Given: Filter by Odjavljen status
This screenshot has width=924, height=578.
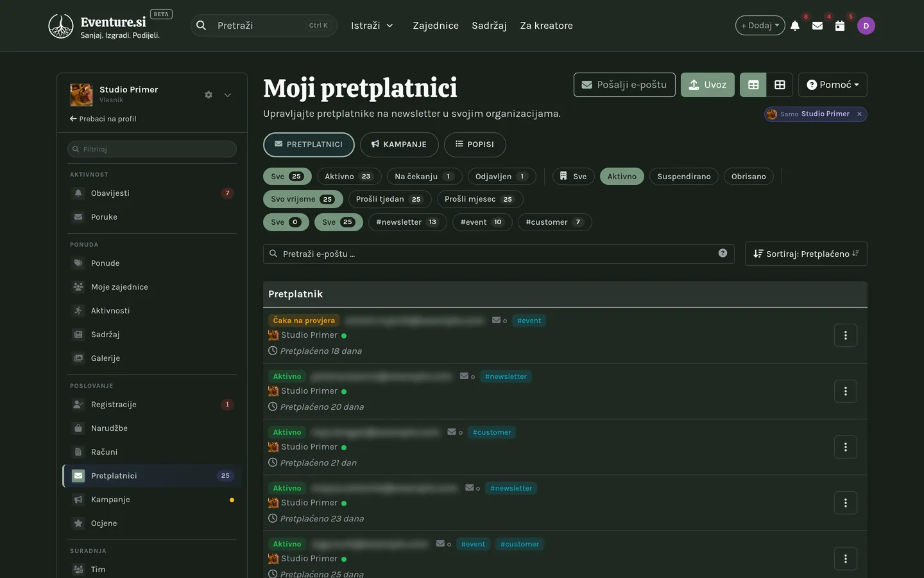Looking at the screenshot, I should click(501, 177).
